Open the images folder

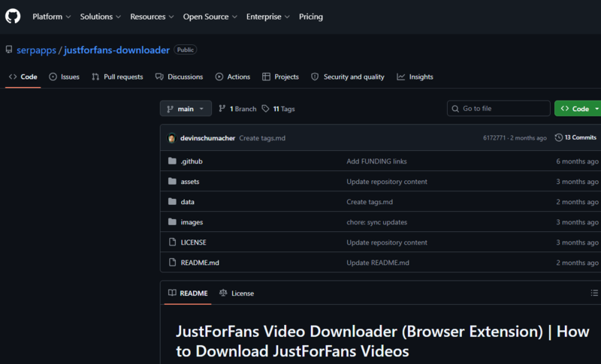pyautogui.click(x=192, y=222)
